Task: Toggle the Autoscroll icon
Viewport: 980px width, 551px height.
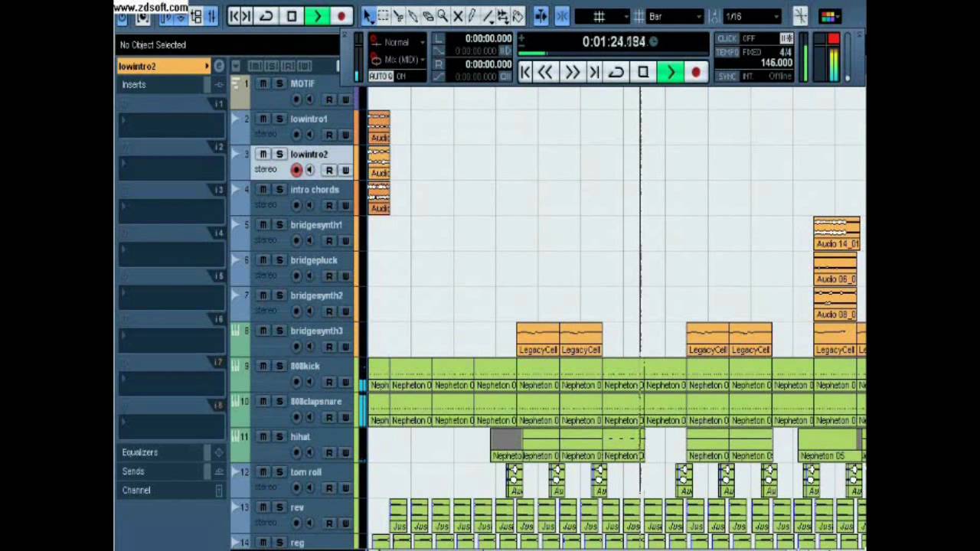Action: point(541,16)
